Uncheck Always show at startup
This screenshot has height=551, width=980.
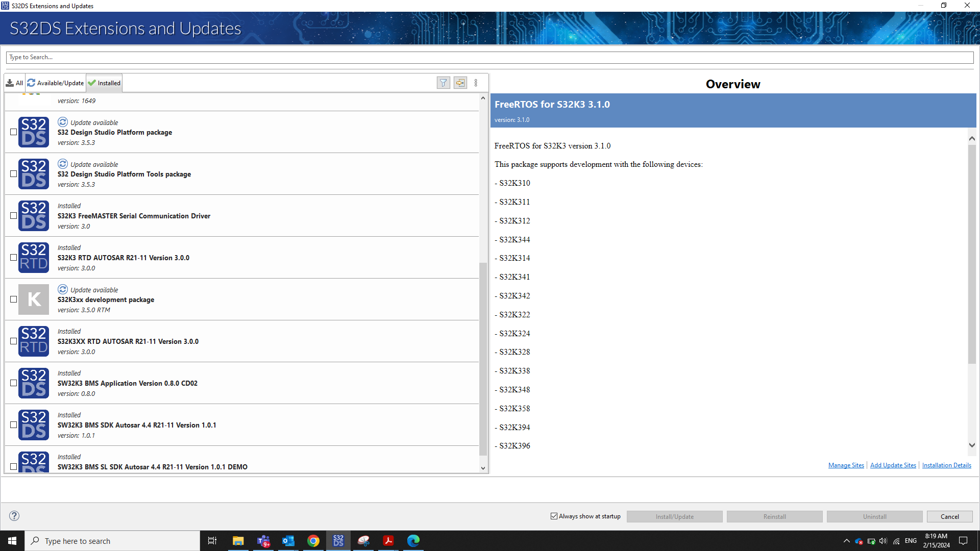coord(554,516)
